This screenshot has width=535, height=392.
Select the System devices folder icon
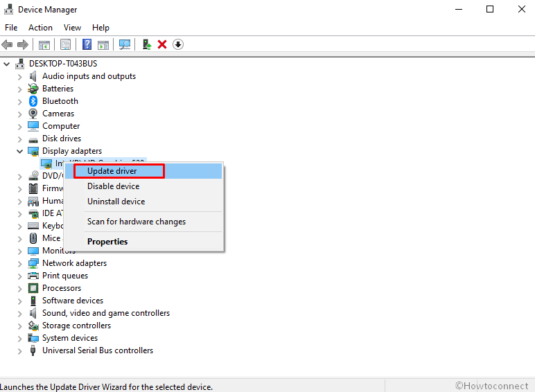pos(33,338)
